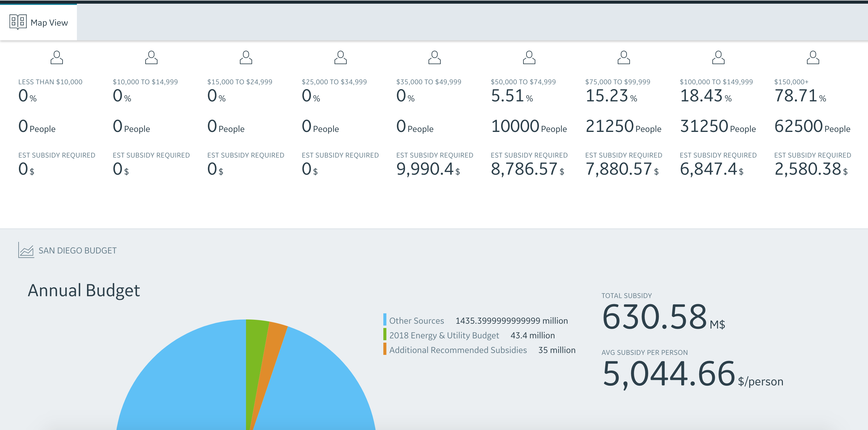Click the San Diego Budget chart icon
868x430 pixels.
point(26,250)
